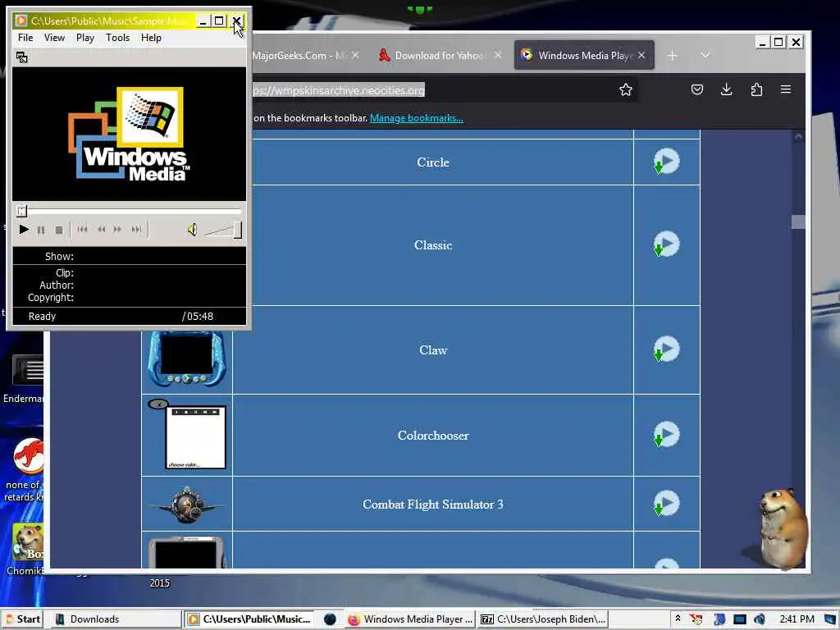Download the Classic skin
The width and height of the screenshot is (840, 630).
tap(666, 244)
